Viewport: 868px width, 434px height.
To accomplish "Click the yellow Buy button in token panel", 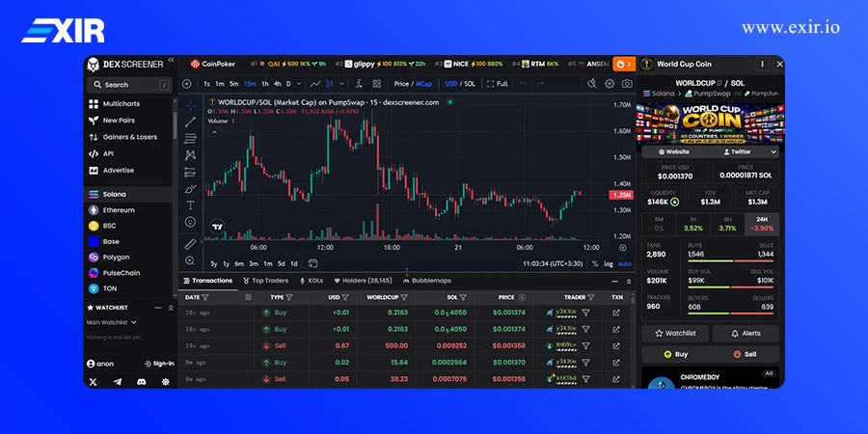I will [675, 354].
